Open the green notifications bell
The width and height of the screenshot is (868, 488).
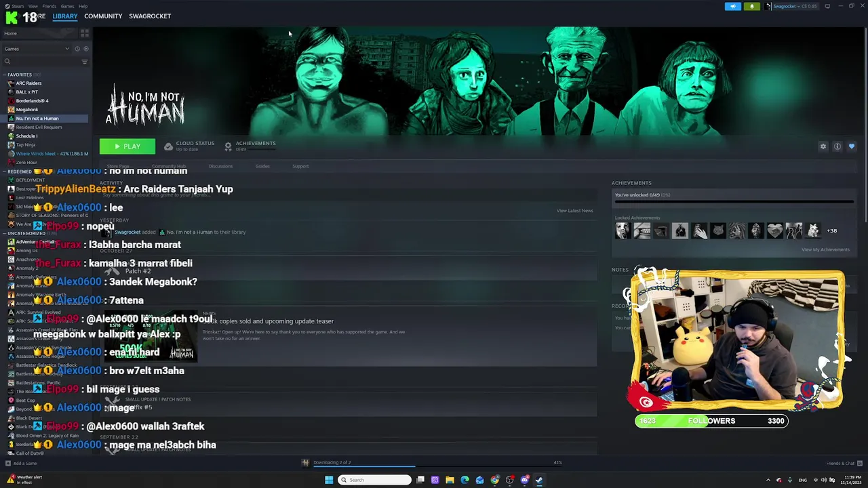pyautogui.click(x=751, y=6)
